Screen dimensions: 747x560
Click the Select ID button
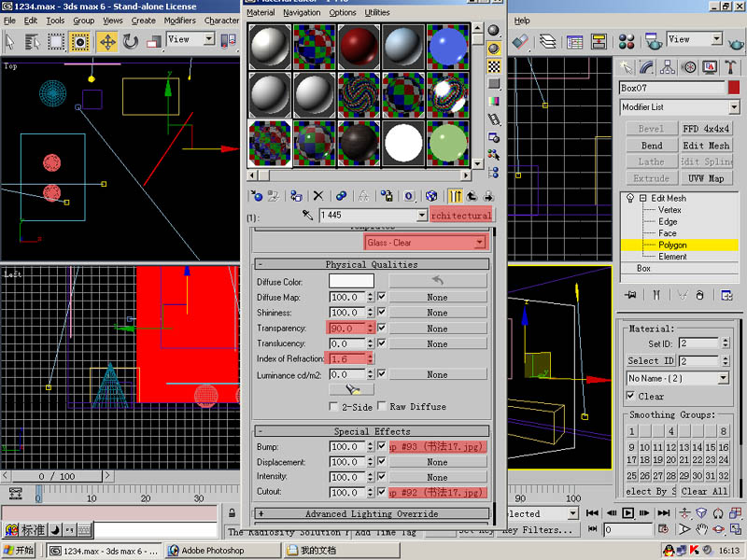pyautogui.click(x=651, y=360)
